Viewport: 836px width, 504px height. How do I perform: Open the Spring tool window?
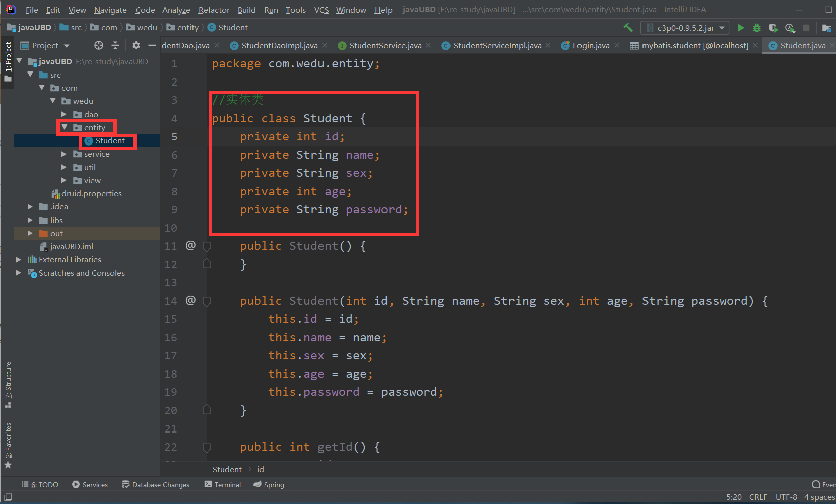269,485
